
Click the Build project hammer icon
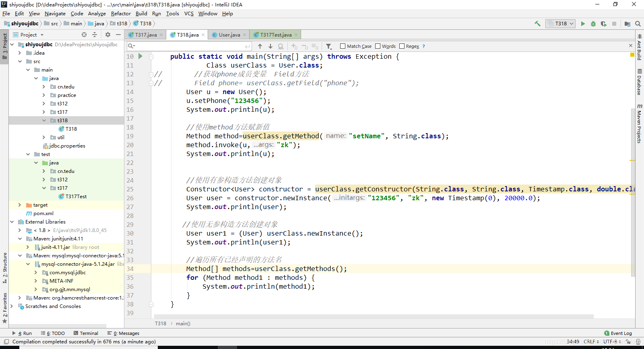(537, 24)
